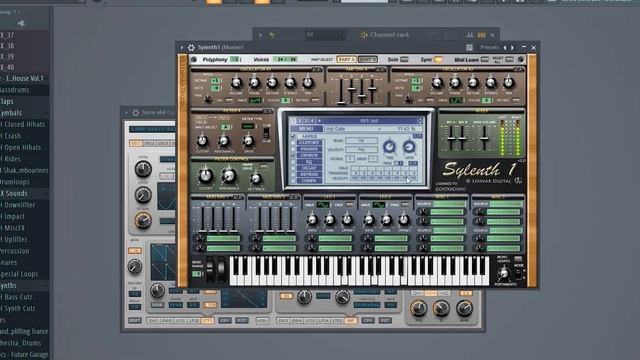Enable the ARPEG effect checkbox
The height and width of the screenshot is (360, 640).
pos(293,136)
